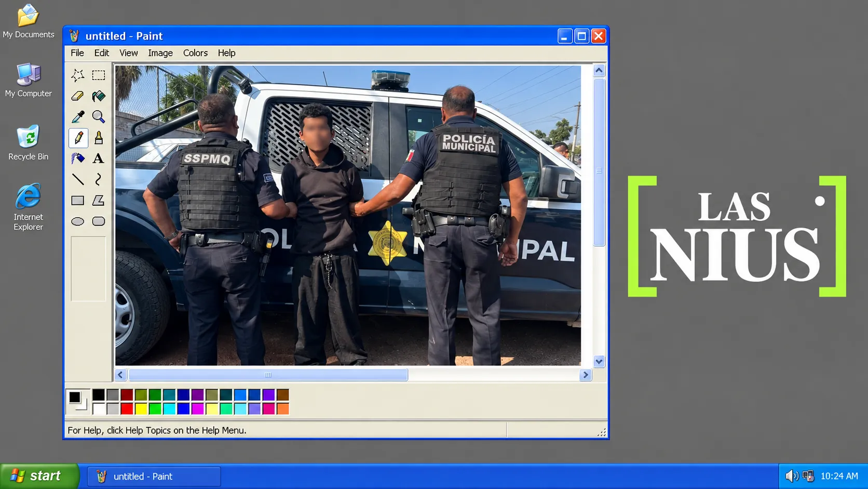Pick the Eraser tool
868x489 pixels.
(x=78, y=96)
